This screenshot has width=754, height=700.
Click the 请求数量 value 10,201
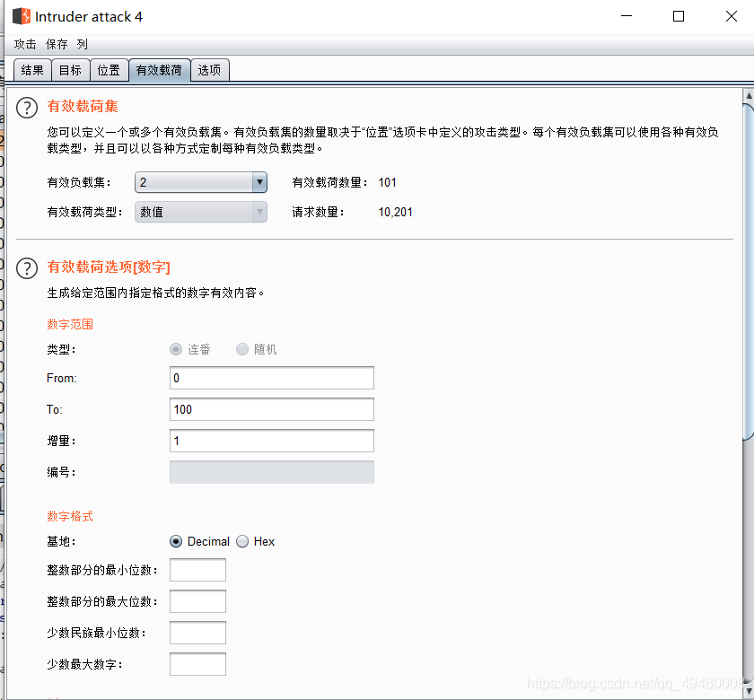(x=395, y=213)
